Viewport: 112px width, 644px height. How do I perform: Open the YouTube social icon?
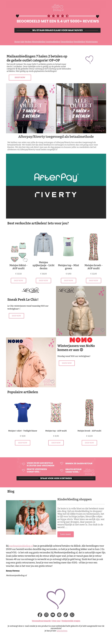click(53, 615)
